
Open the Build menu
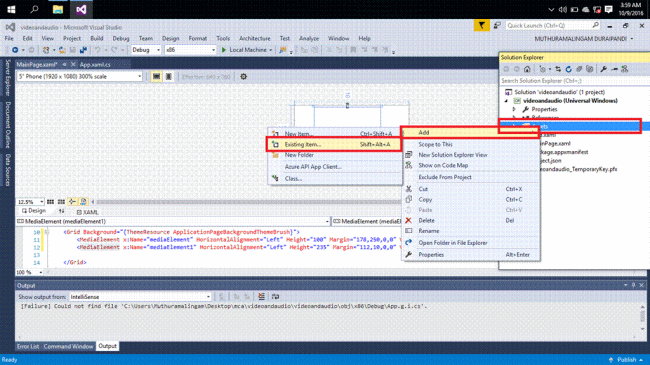point(97,38)
